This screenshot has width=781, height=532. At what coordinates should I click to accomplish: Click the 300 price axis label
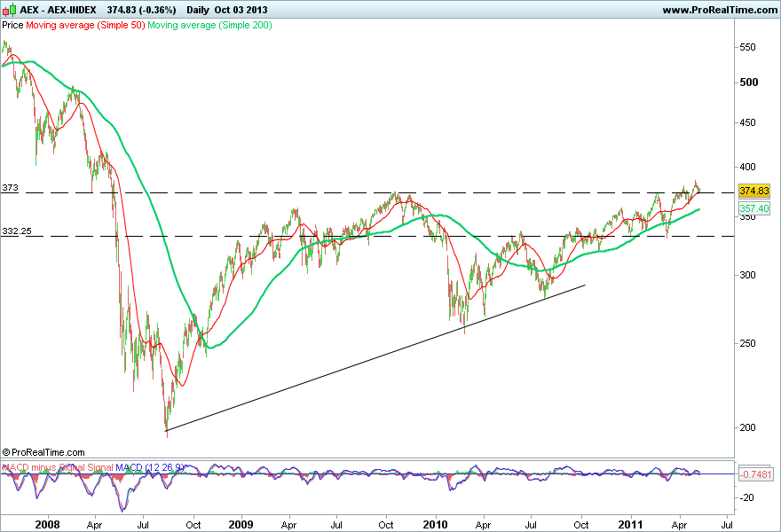pos(747,275)
